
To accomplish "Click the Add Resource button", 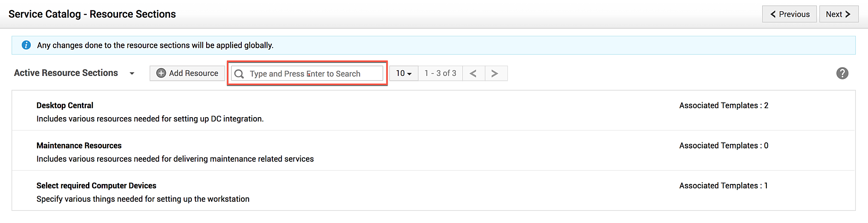I will coord(187,73).
